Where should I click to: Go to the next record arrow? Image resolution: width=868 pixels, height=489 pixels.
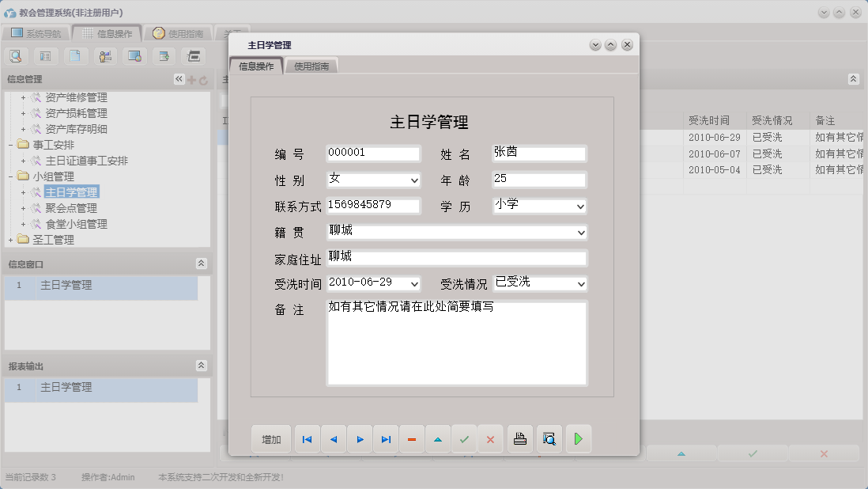click(360, 439)
